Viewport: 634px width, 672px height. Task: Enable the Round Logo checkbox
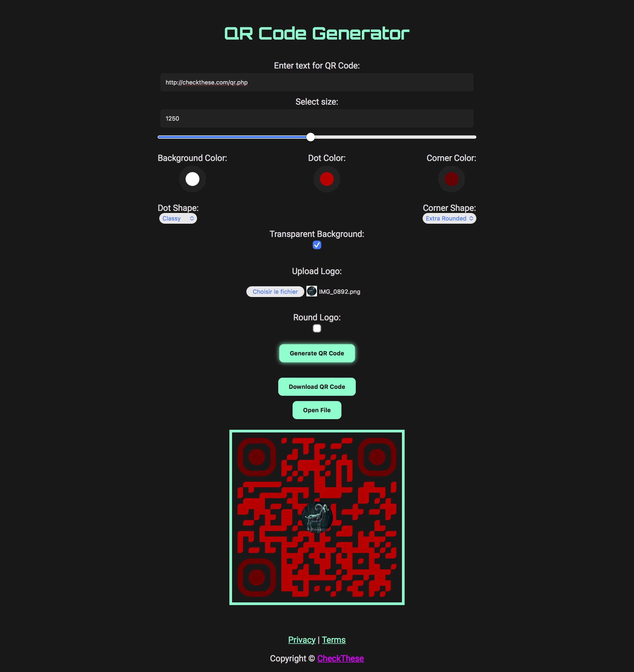point(316,329)
